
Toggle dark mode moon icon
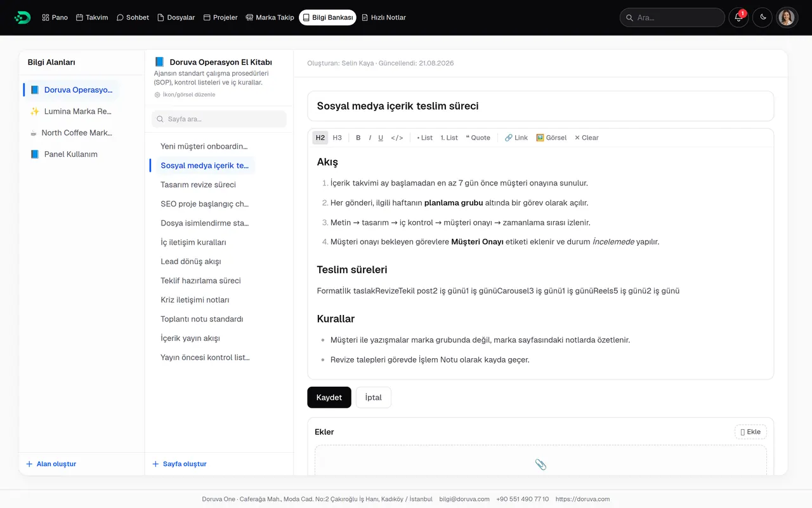tap(763, 18)
